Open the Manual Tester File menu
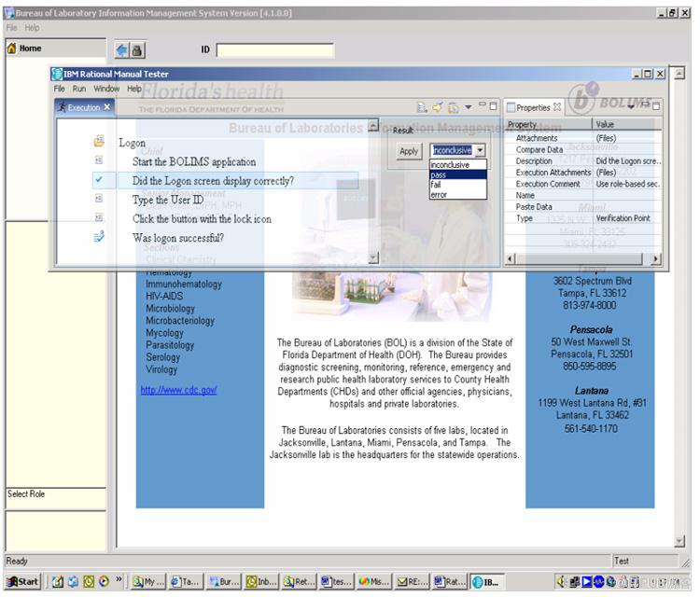Screen dimensions: 700x597 pos(60,89)
